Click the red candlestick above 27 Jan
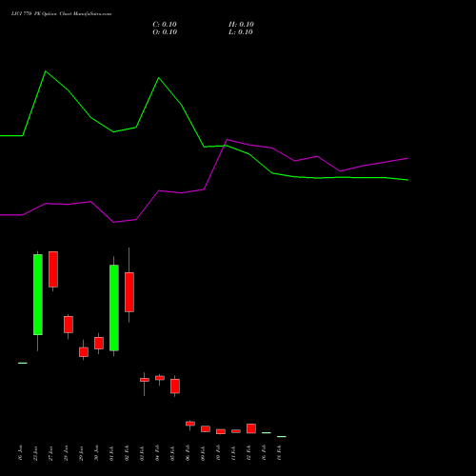Viewport: 476px width, 476px height. pos(53,269)
